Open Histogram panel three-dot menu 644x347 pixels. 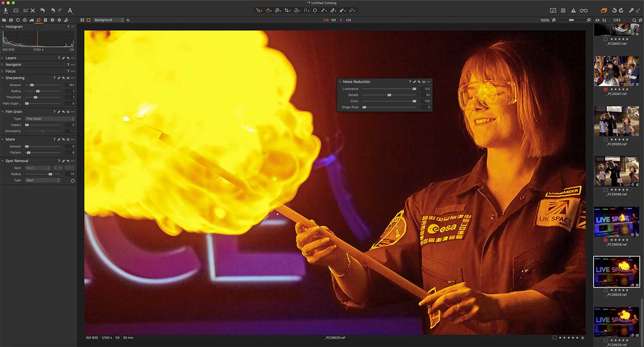[73, 27]
